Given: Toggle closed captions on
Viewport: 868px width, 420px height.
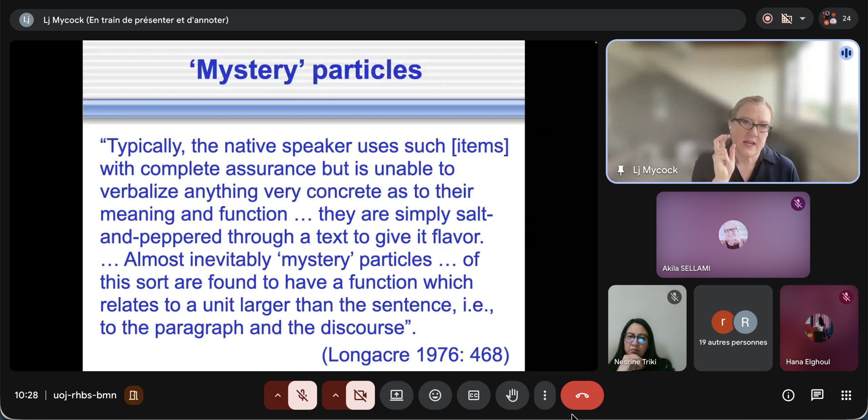Looking at the screenshot, I should click(474, 395).
